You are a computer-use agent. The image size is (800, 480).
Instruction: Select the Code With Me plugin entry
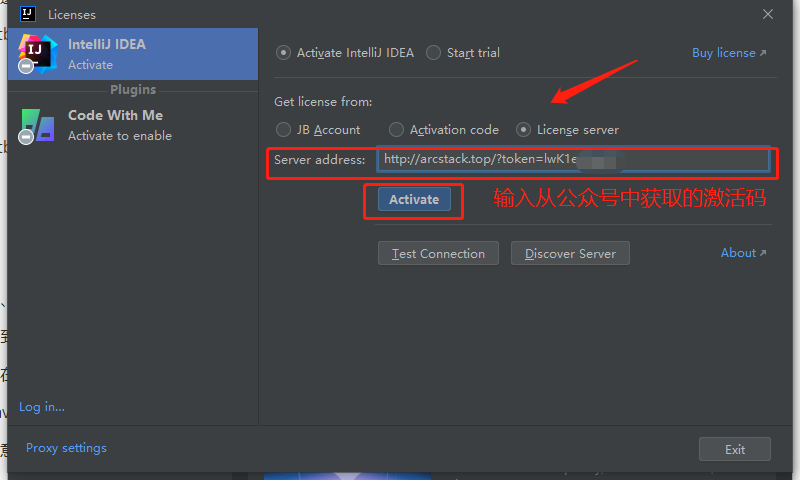click(x=133, y=125)
